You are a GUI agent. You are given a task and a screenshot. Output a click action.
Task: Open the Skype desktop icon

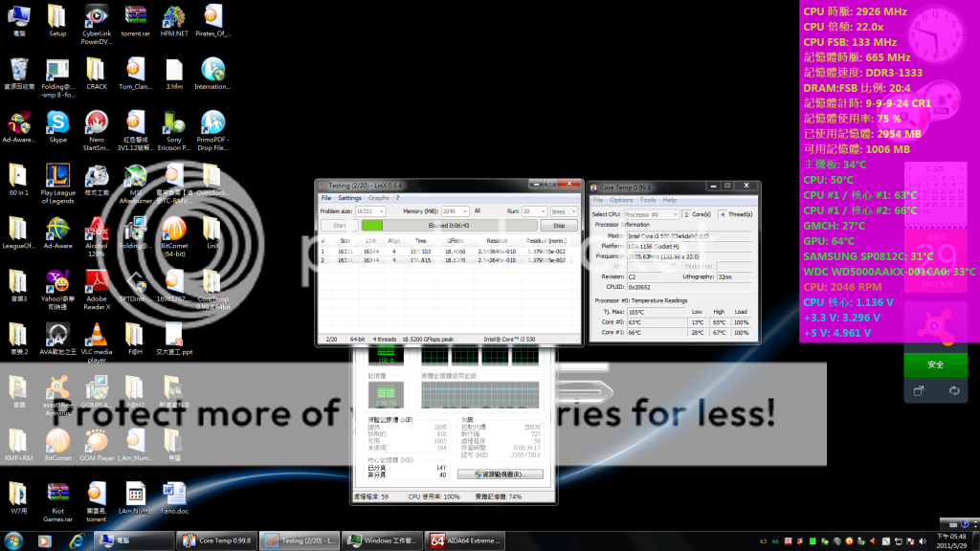57,127
